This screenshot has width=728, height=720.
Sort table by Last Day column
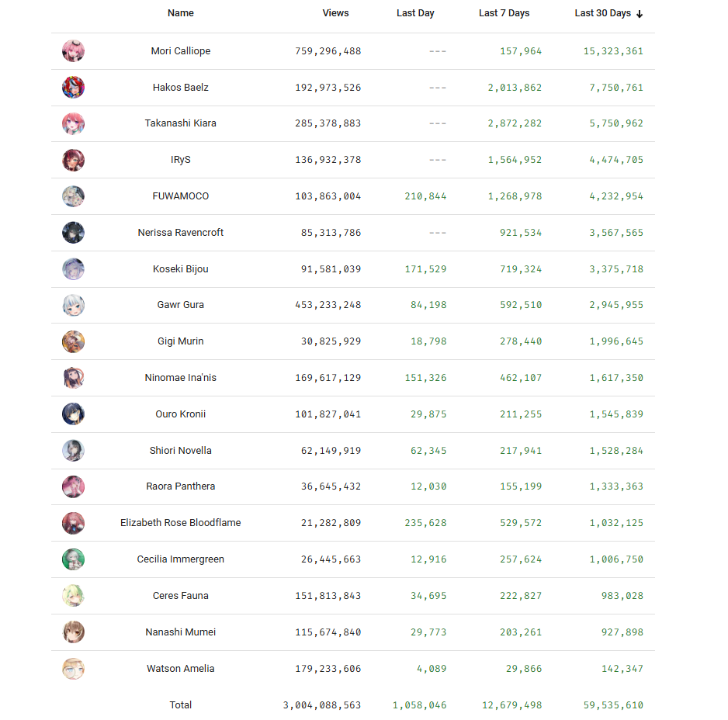click(x=415, y=13)
